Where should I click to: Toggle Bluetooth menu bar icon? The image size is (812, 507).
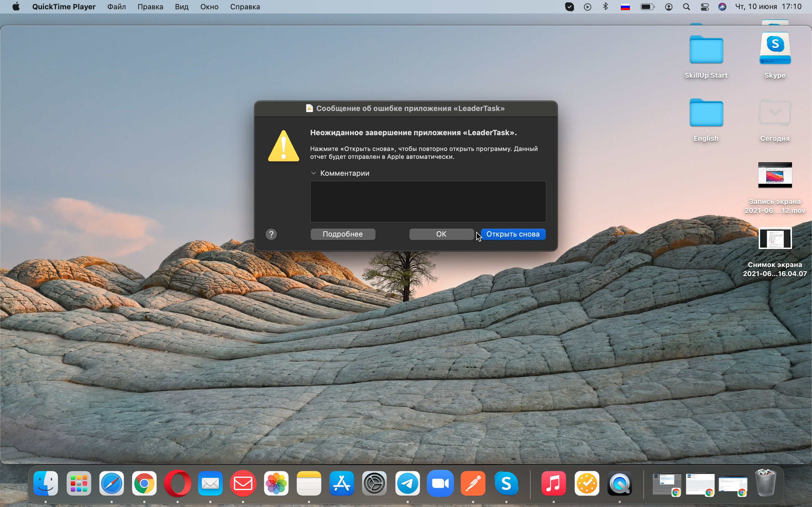[x=606, y=7]
